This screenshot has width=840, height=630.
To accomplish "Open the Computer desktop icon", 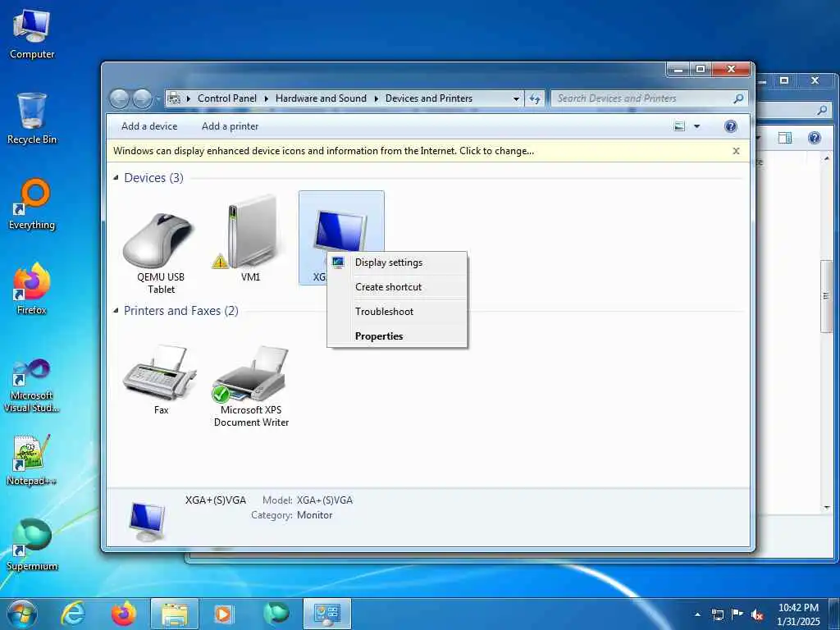I will (x=32, y=33).
